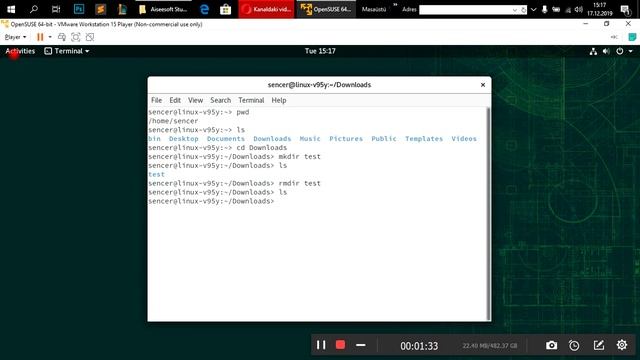Image resolution: width=640 pixels, height=360 pixels.
Task: Launch Photoshop from the taskbar
Action: pyautogui.click(x=79, y=9)
